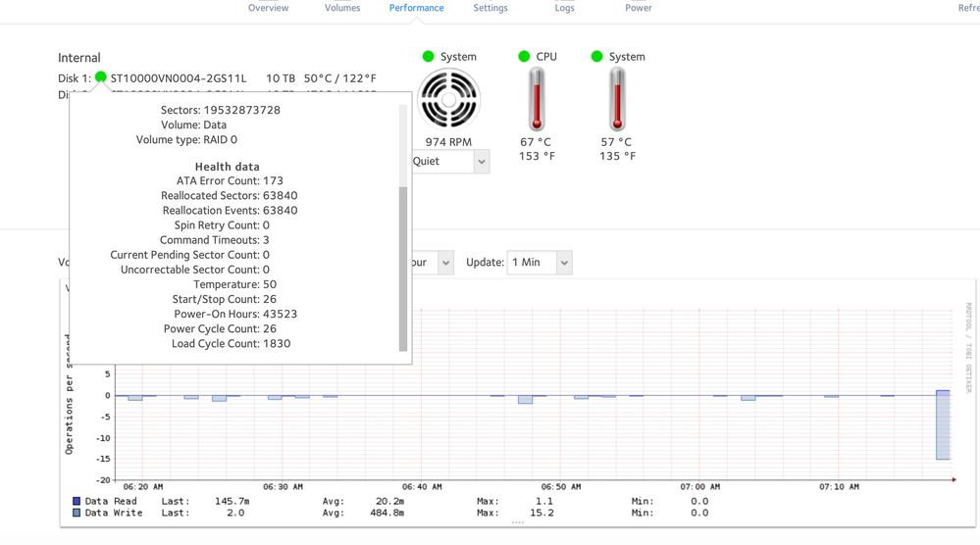Image resolution: width=980 pixels, height=545 pixels.
Task: Click the Disk 1 temperature 50°C / 122°F
Action: pyautogui.click(x=340, y=78)
